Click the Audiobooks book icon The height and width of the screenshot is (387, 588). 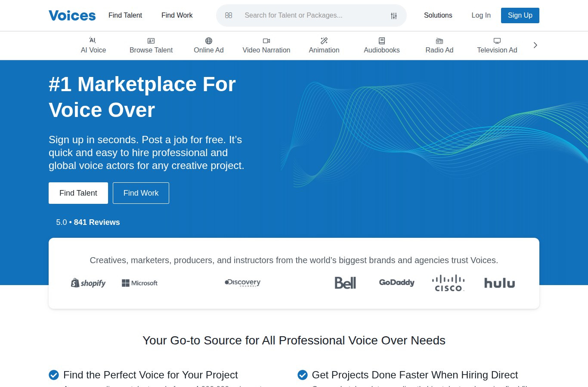coord(382,41)
